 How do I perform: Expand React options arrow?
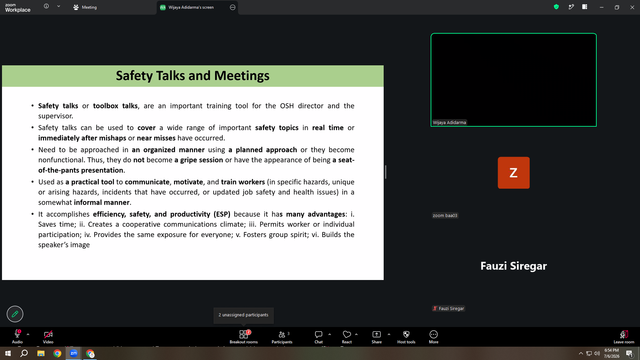point(356,334)
